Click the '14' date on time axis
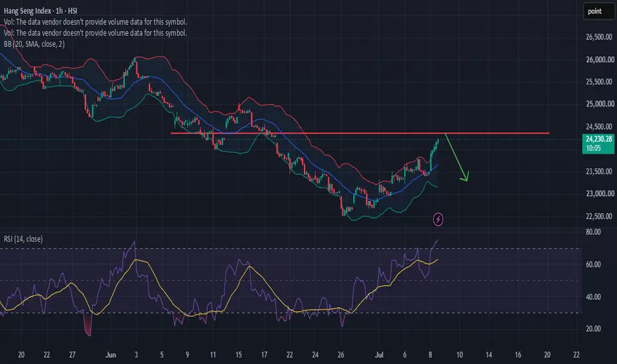 pos(489,355)
